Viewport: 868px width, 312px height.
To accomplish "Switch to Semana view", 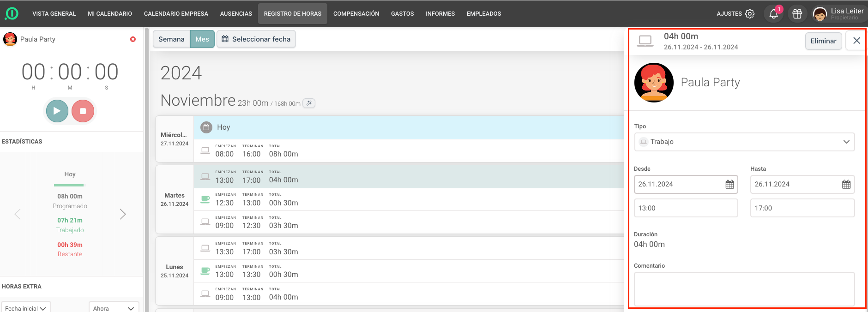I will pyautogui.click(x=171, y=39).
